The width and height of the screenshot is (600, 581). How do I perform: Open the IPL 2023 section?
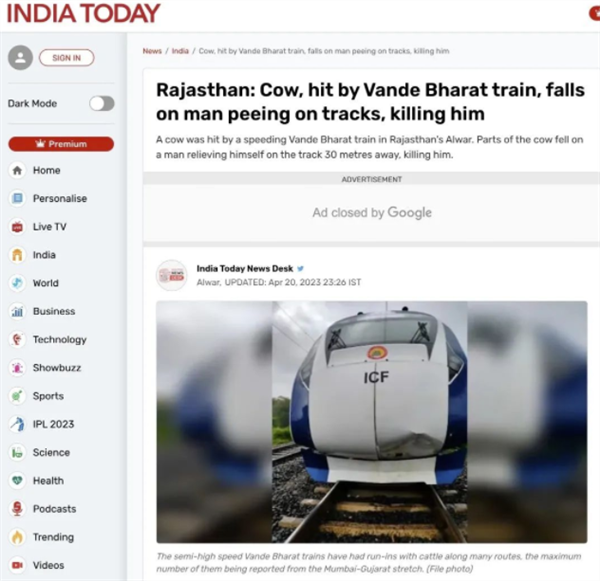(x=54, y=424)
